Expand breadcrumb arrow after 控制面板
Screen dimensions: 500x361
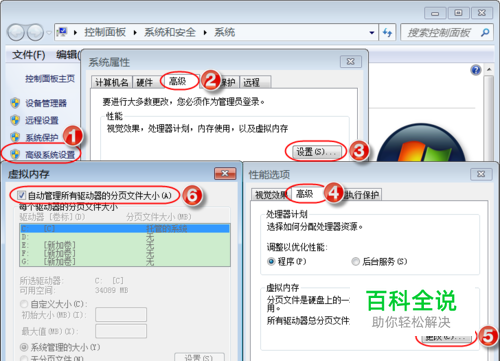pyautogui.click(x=135, y=33)
